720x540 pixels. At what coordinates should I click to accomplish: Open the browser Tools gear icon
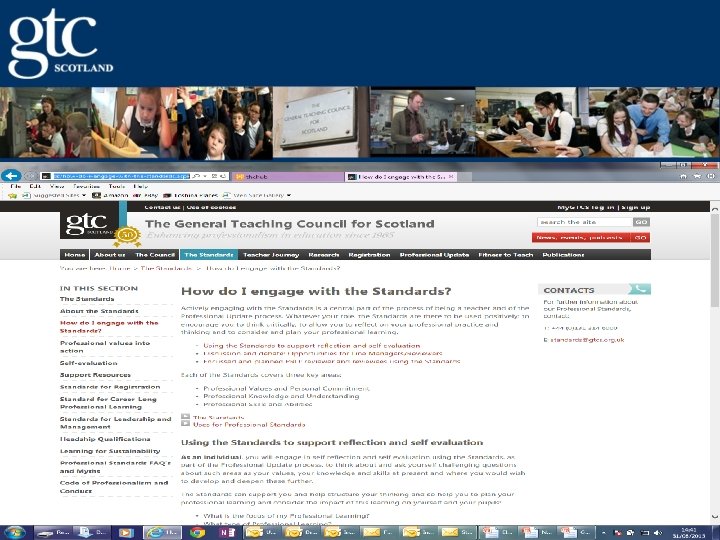point(711,176)
